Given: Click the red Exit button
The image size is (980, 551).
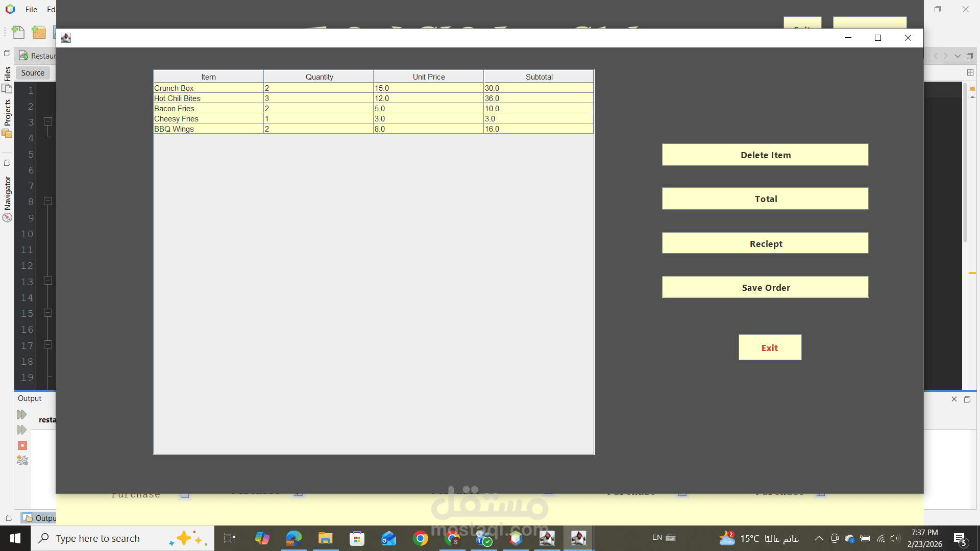Looking at the screenshot, I should (769, 347).
